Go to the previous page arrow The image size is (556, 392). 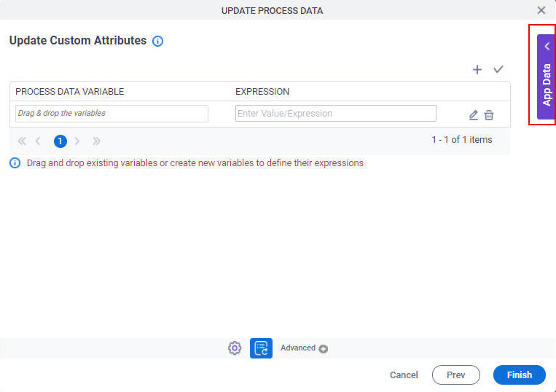[38, 141]
